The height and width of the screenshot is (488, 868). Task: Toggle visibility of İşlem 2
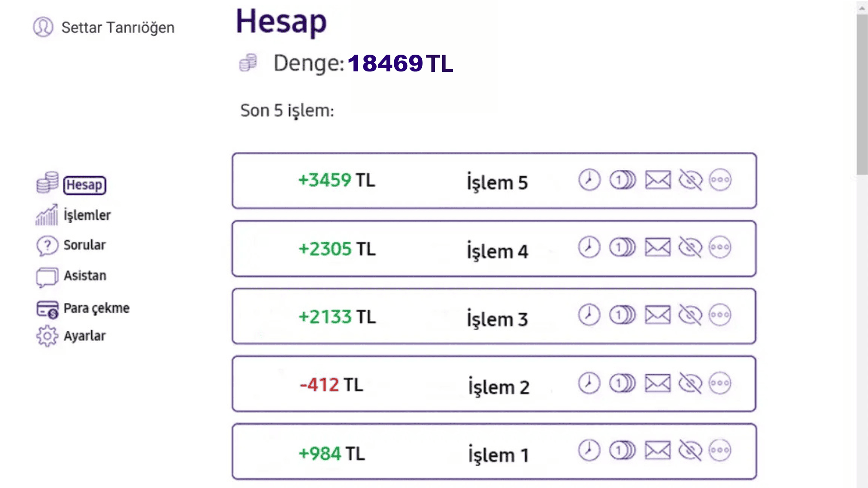(x=690, y=383)
